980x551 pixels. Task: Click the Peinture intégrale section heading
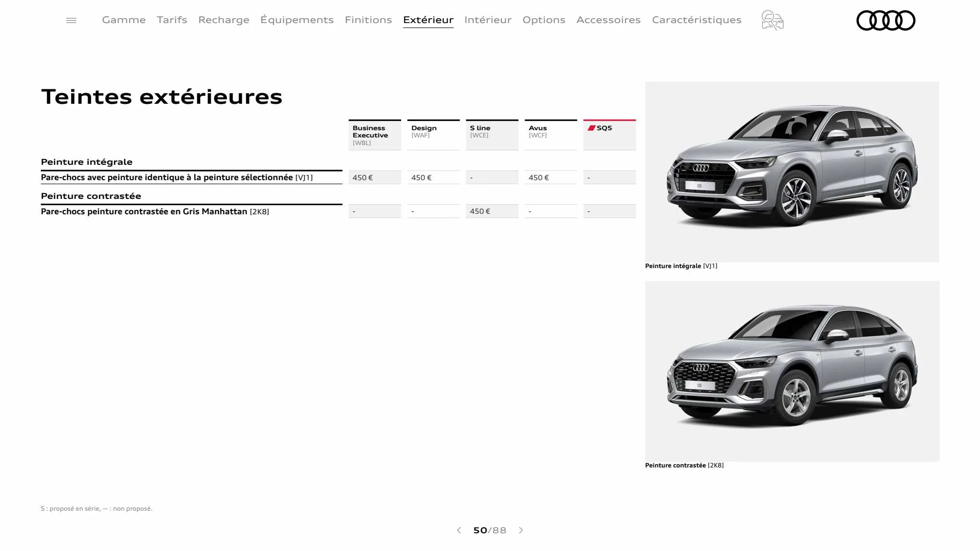(86, 162)
